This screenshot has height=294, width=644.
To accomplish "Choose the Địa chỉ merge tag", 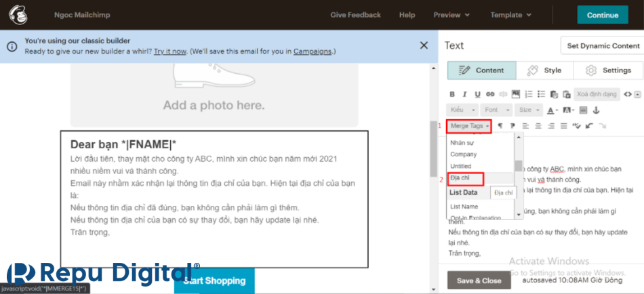I will pos(465,179).
